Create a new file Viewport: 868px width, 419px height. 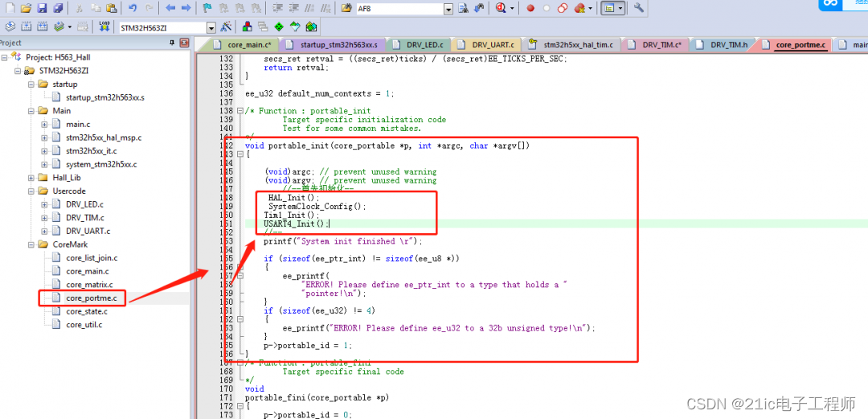pyautogui.click(x=10, y=8)
